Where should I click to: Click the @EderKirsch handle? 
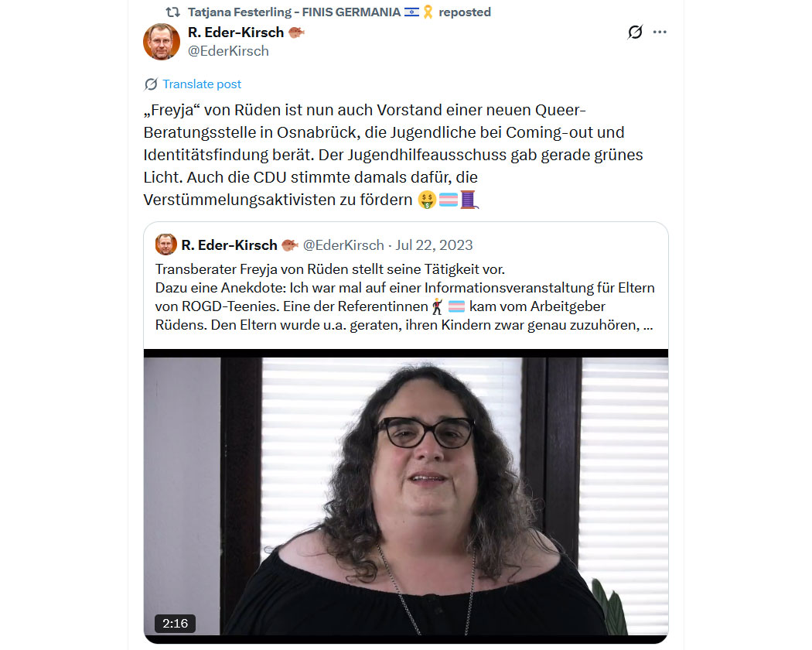[x=228, y=51]
